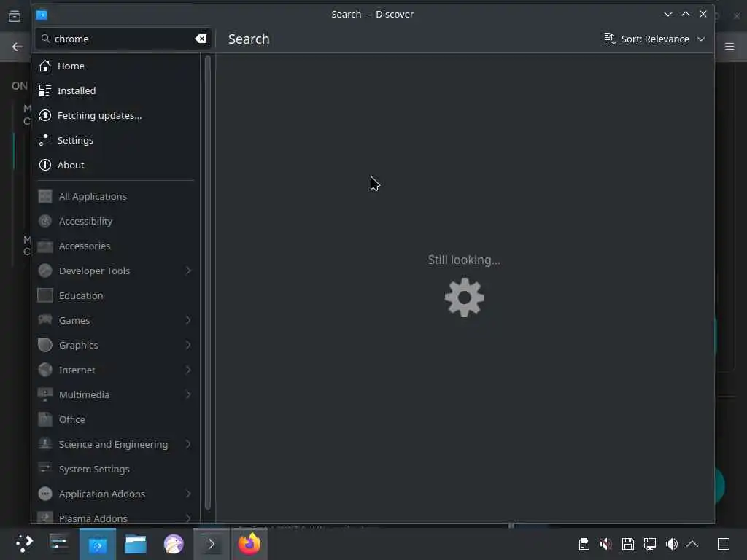Screen dimensions: 747x560
Task: Expand Games subcategories arrow
Action: (188, 320)
